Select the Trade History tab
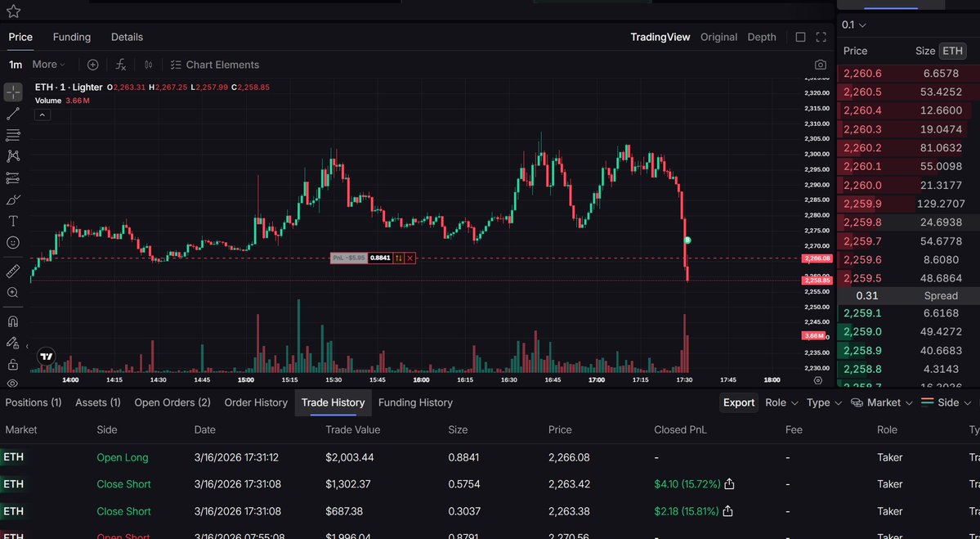The height and width of the screenshot is (539, 980). [333, 402]
